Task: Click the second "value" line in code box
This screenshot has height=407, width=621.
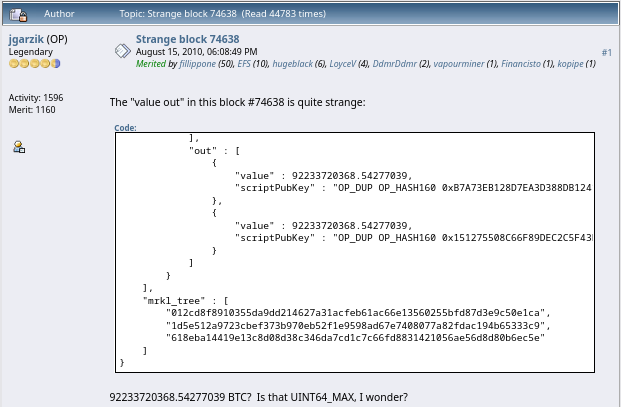Action: coord(323,225)
